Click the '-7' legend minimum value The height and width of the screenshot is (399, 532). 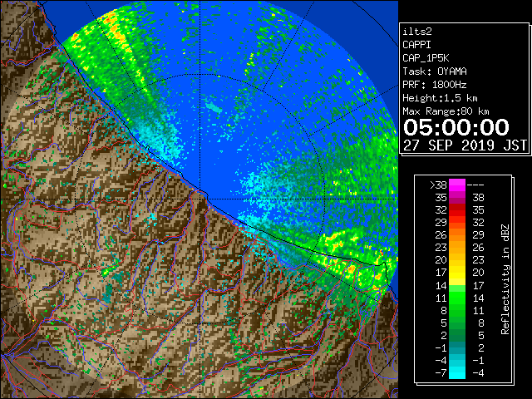point(441,372)
